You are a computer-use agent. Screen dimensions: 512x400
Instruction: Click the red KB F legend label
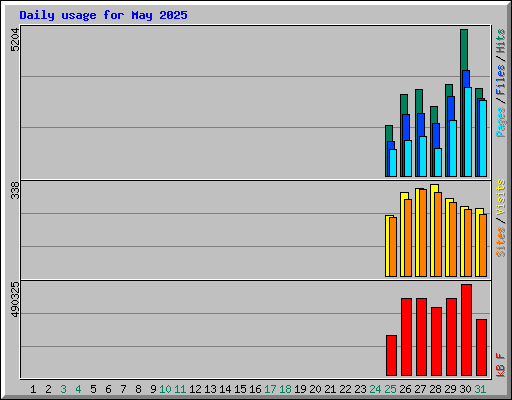(x=501, y=365)
